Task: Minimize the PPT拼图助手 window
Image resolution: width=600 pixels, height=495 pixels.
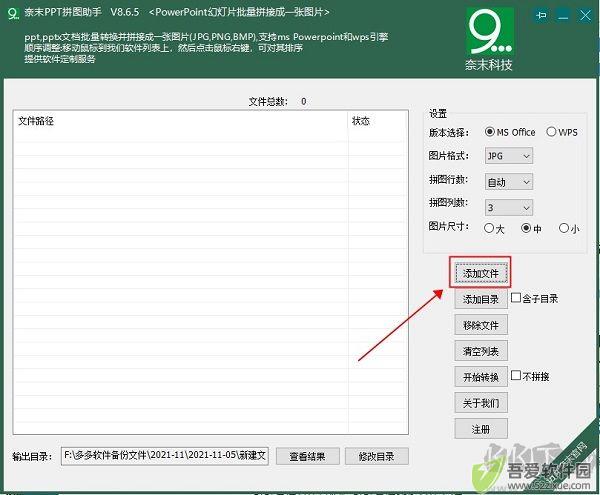Action: [563, 16]
